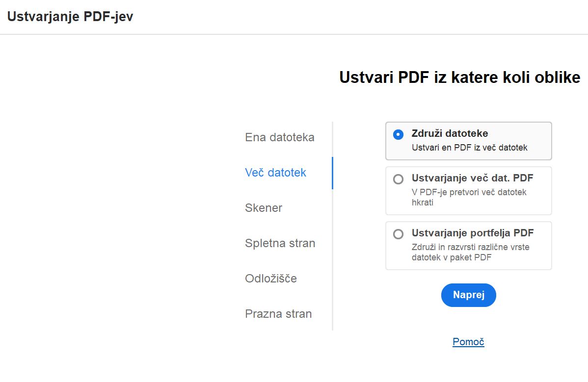This screenshot has width=588, height=382.
Task: Select the Ustvarjanje več dat. PDF radio button
Action: 398,179
